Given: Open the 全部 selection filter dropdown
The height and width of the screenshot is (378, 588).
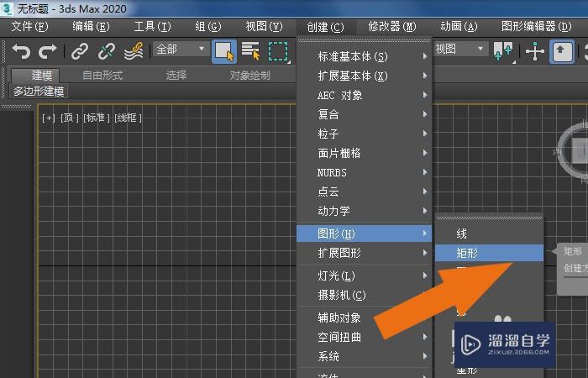Looking at the screenshot, I should tap(181, 49).
